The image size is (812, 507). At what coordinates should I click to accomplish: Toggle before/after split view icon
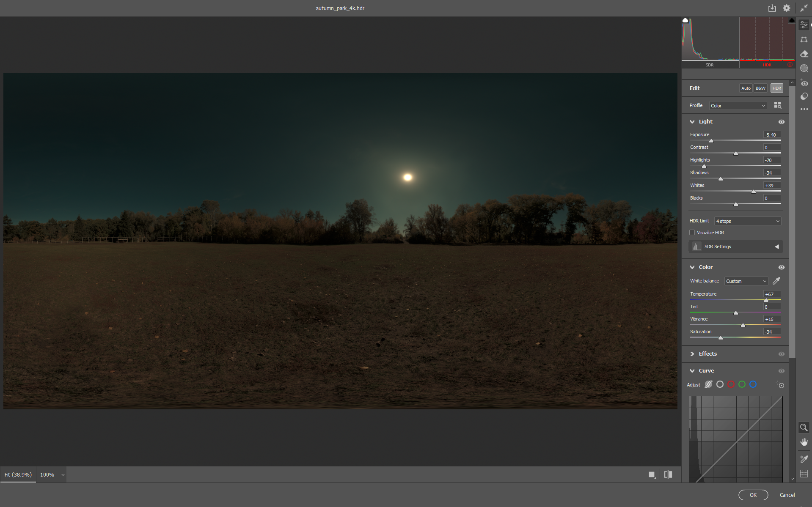pyautogui.click(x=668, y=474)
